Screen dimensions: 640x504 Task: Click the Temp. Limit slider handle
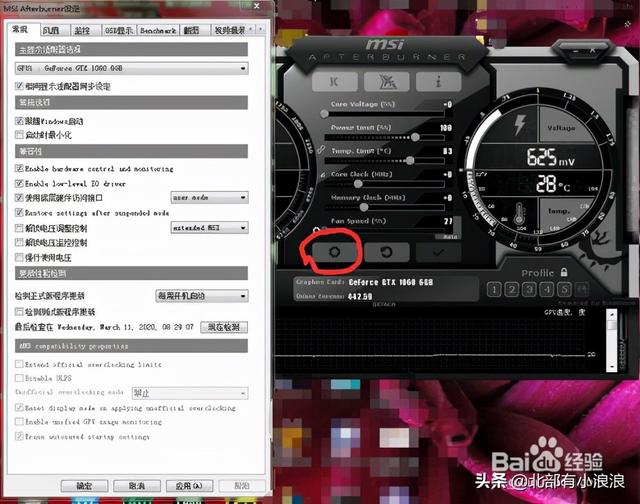coord(410,160)
